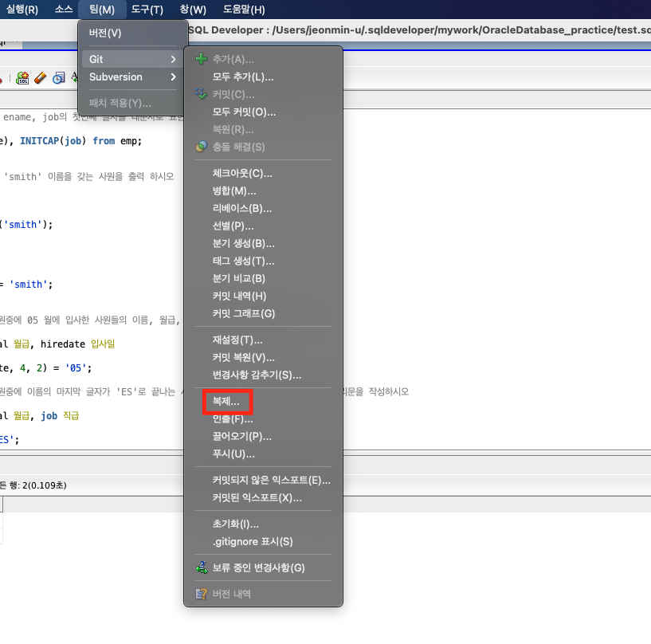Click INITCAP(job) in the SQL editor
The height and width of the screenshot is (644, 651).
(x=53, y=141)
